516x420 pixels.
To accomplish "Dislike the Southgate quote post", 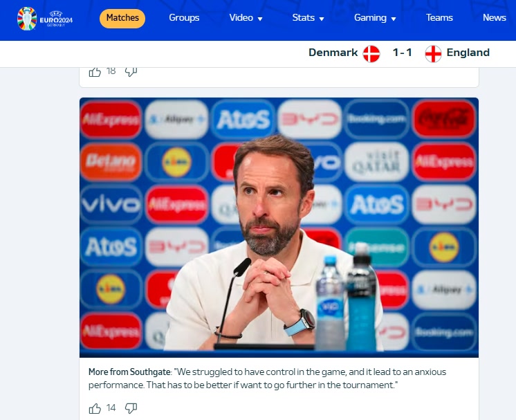I will [x=131, y=408].
